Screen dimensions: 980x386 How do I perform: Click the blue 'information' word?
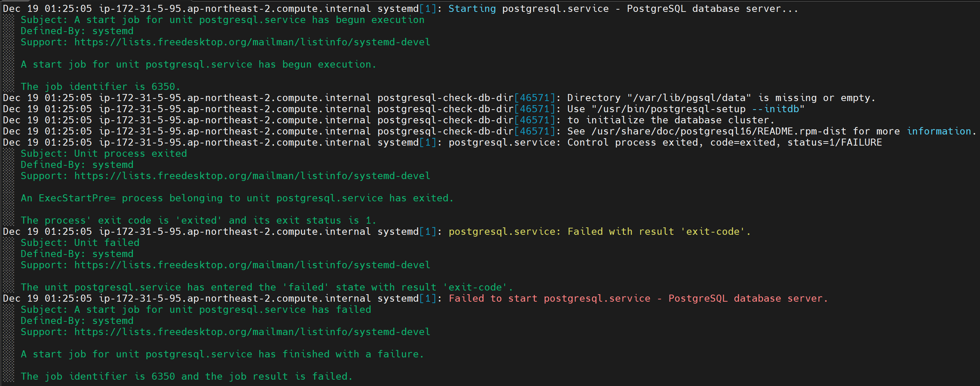pyautogui.click(x=939, y=131)
